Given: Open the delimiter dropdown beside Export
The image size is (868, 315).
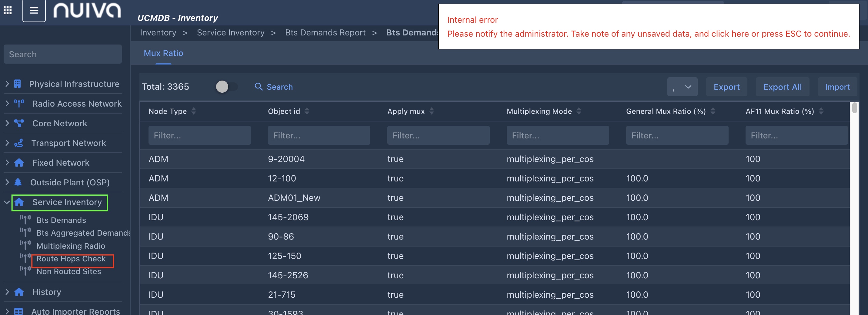Looking at the screenshot, I should pos(682,87).
